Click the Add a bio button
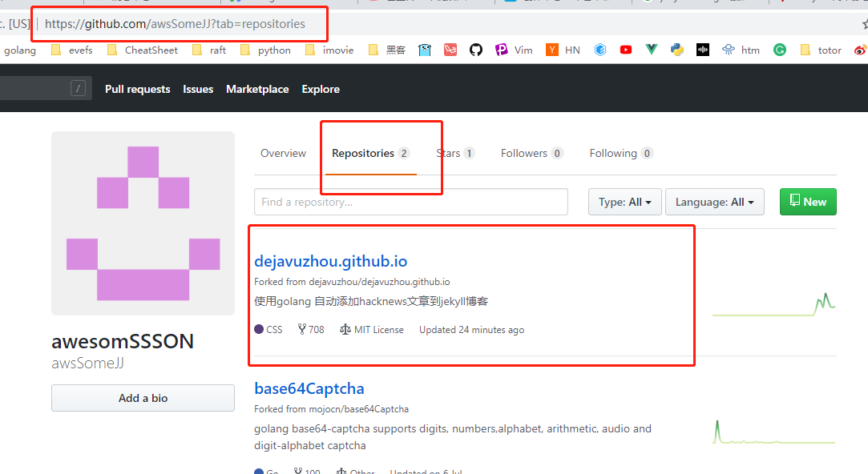This screenshot has width=868, height=474. coord(143,398)
